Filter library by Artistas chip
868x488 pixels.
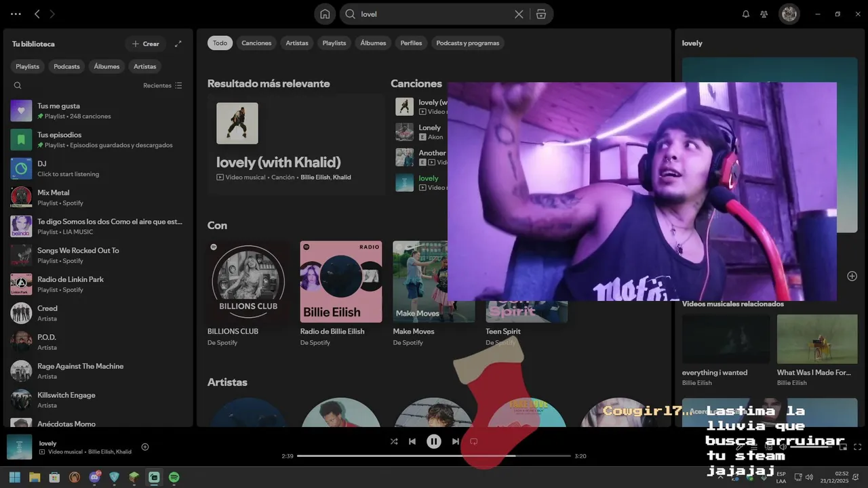tap(145, 66)
